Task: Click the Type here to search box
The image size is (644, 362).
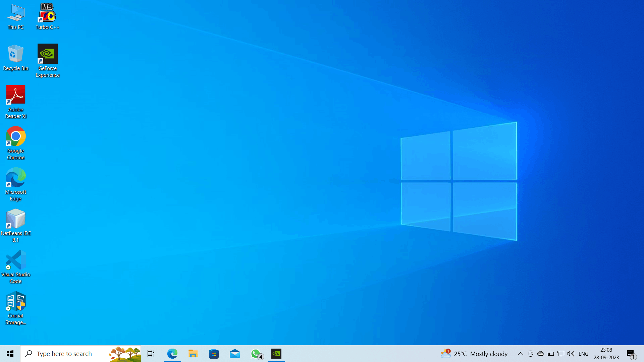Action: pyautogui.click(x=80, y=354)
